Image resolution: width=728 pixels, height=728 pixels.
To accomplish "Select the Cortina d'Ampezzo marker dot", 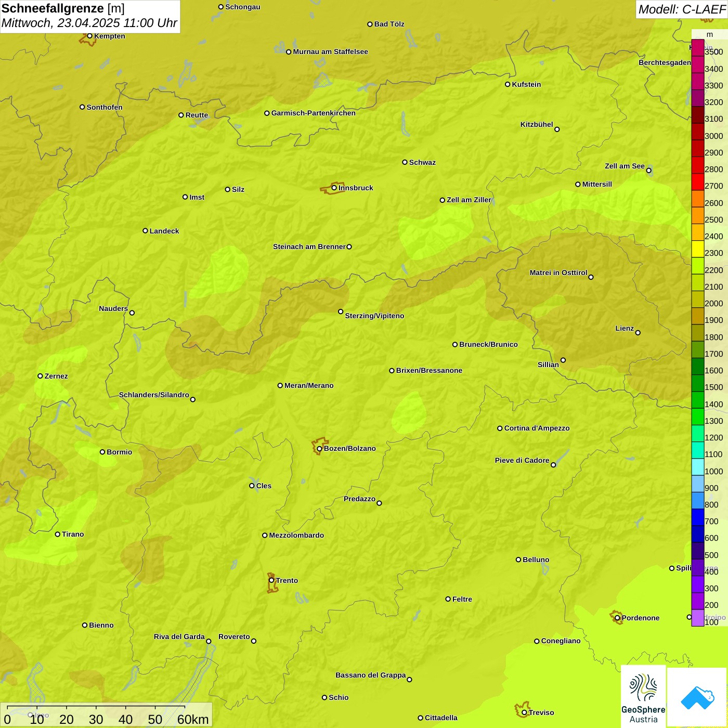I will coord(500,428).
